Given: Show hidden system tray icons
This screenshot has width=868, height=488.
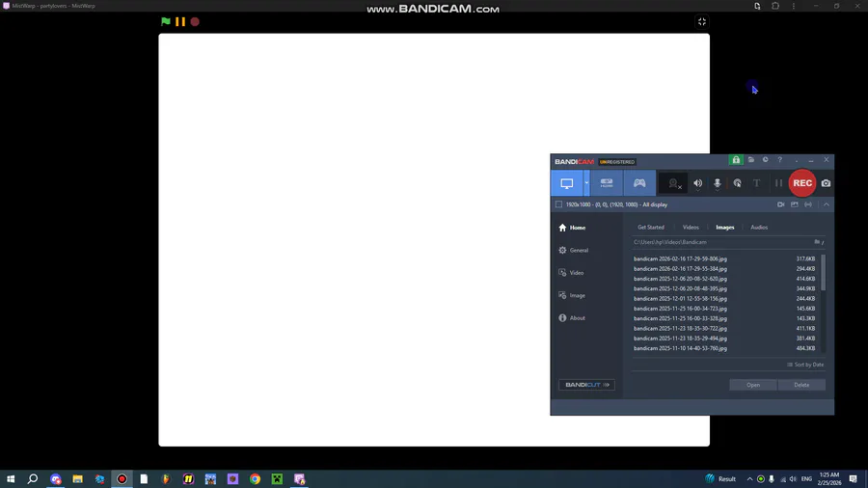Looking at the screenshot, I should coord(749,479).
